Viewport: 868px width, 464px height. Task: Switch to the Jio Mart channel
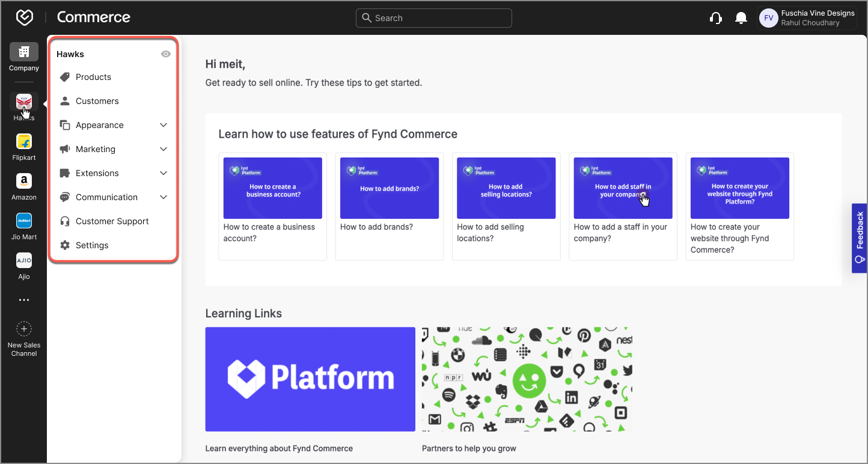point(23,221)
